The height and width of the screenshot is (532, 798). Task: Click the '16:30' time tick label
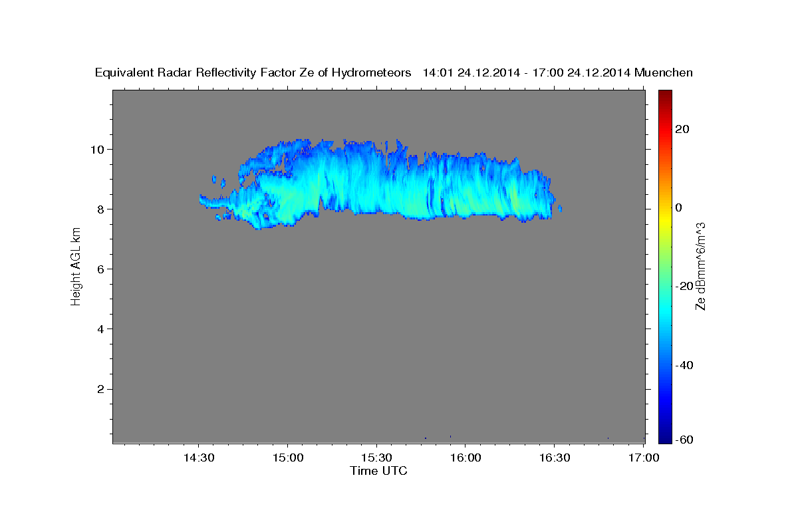[x=554, y=458]
